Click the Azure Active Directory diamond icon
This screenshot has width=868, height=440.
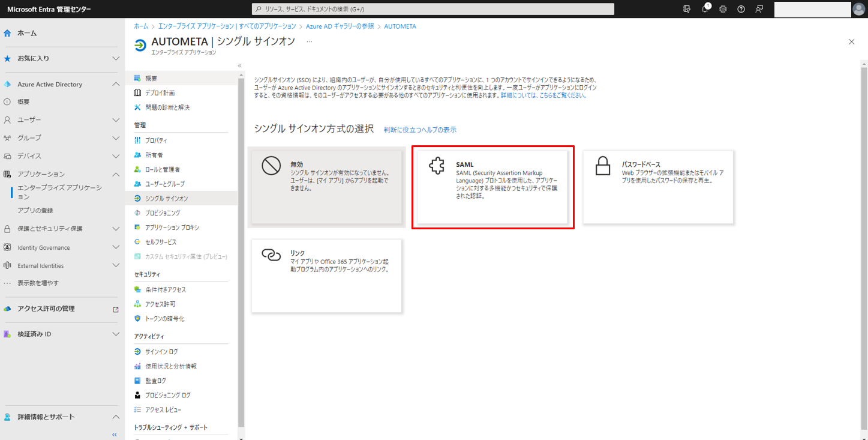click(7, 85)
